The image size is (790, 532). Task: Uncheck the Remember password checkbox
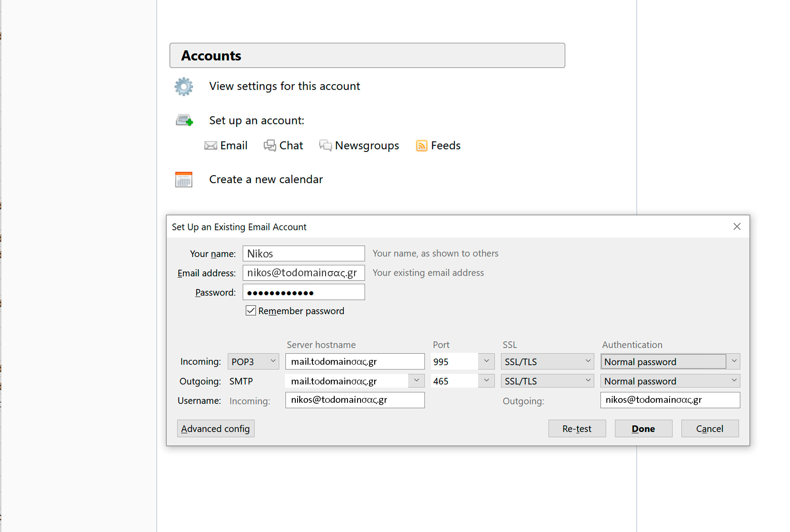251,311
